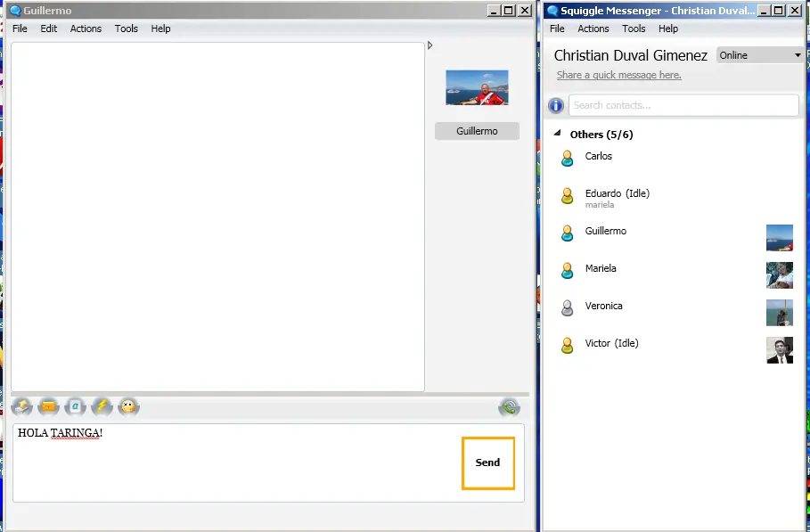Click the display name Christian Duval Gimenez

[631, 55]
